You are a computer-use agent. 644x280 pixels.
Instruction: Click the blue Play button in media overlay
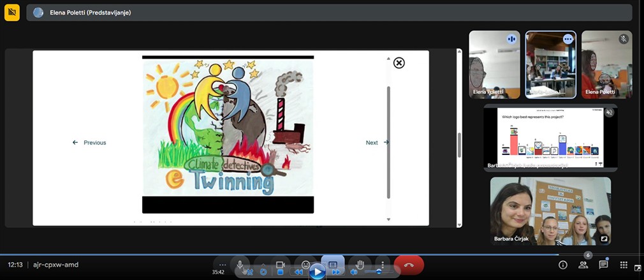317,272
